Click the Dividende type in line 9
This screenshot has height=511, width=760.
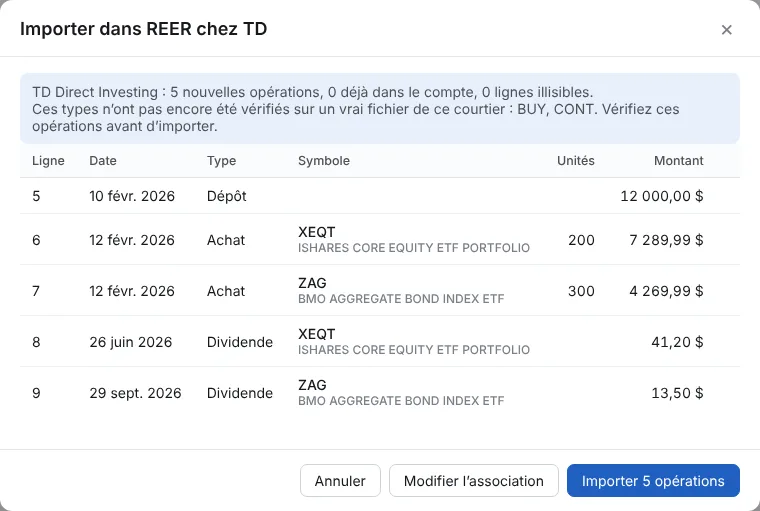[x=239, y=393]
